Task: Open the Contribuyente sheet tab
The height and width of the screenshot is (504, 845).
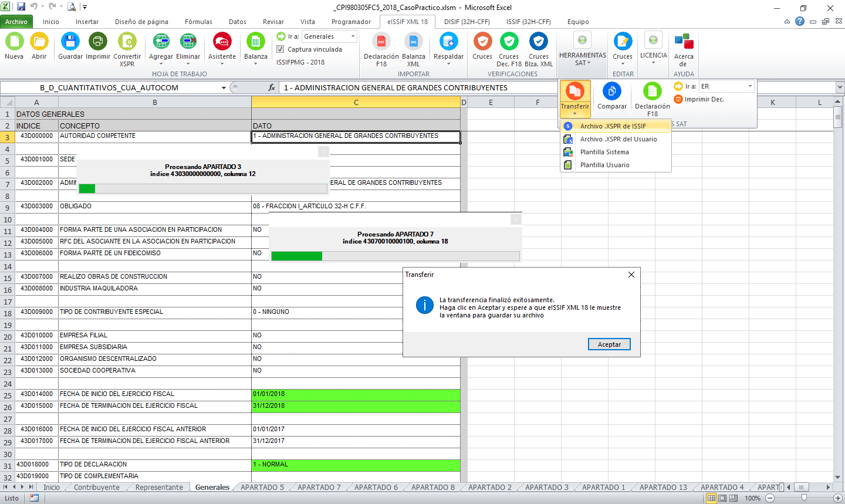Action: pyautogui.click(x=96, y=488)
